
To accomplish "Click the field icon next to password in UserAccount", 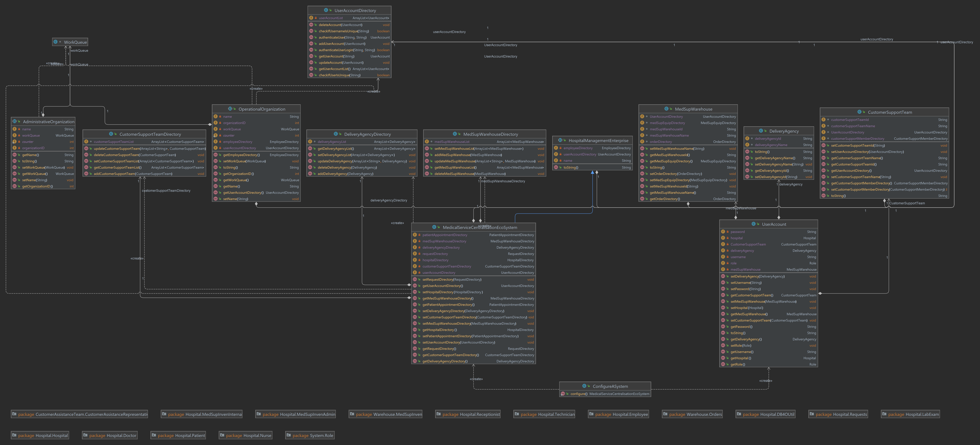I will pos(723,232).
